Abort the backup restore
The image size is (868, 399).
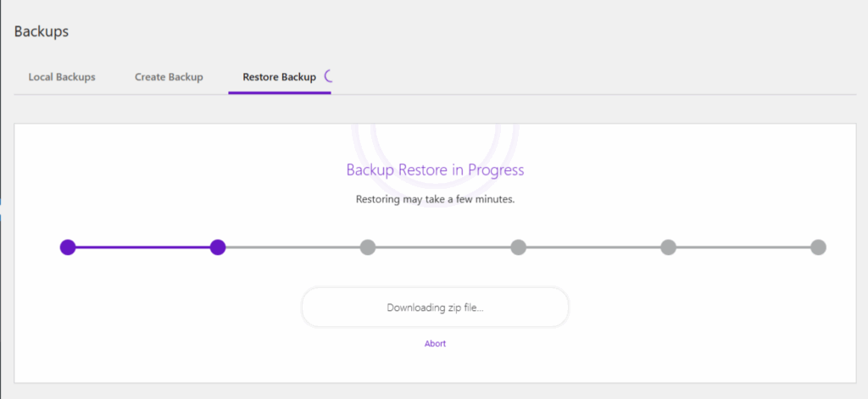click(x=435, y=344)
